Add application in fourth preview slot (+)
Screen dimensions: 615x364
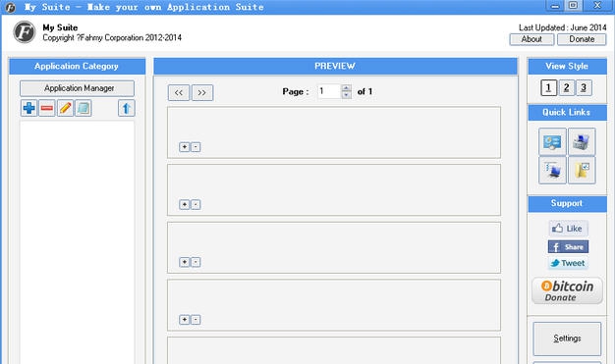185,320
